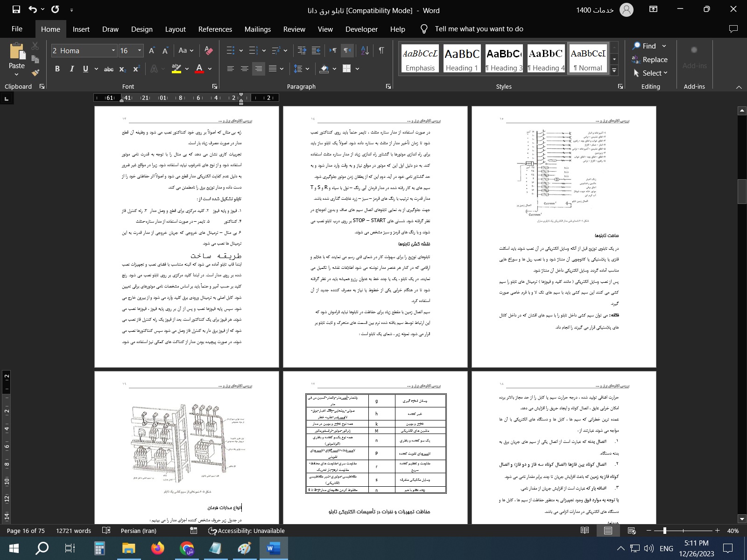Click the Replace button
This screenshot has width=747, height=560.
650,59
